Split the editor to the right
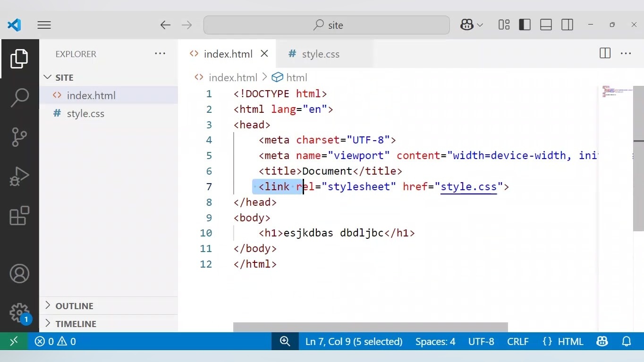This screenshot has width=644, height=362. (605, 54)
